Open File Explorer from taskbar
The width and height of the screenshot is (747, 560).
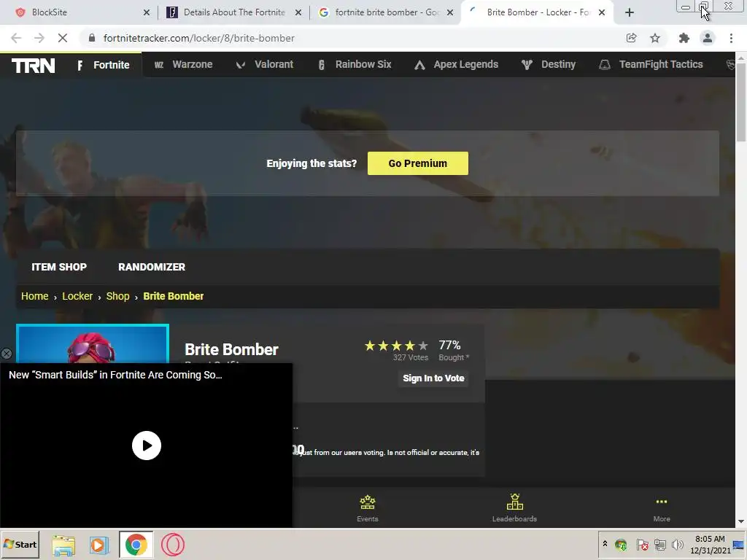click(x=63, y=545)
